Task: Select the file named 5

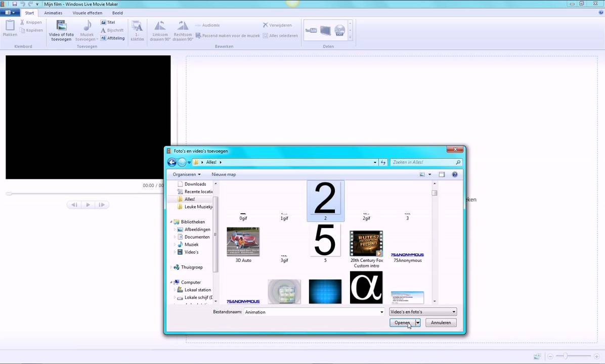Action: [x=325, y=243]
